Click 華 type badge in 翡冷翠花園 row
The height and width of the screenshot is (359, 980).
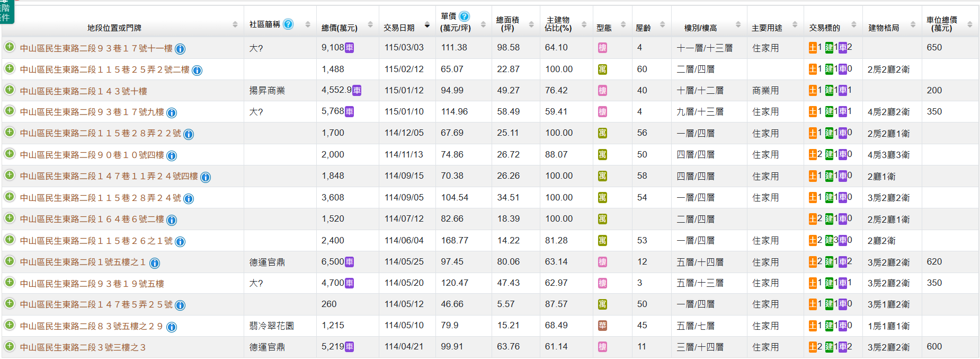tap(602, 326)
